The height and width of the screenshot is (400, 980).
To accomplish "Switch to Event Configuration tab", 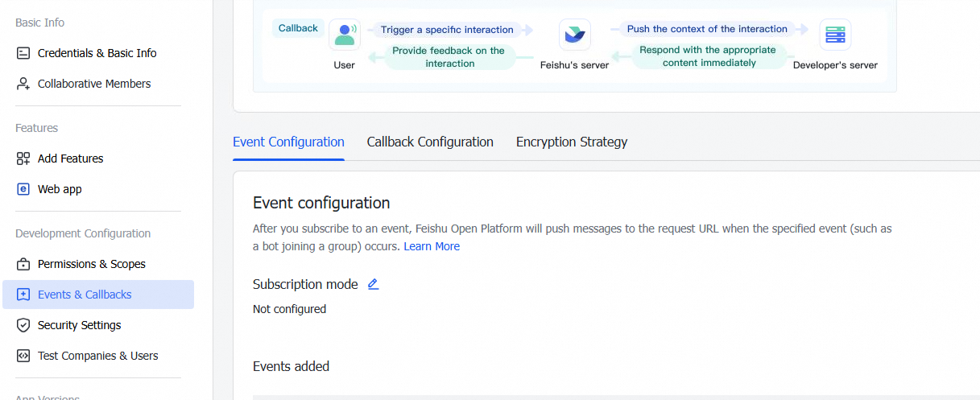I will (x=288, y=142).
